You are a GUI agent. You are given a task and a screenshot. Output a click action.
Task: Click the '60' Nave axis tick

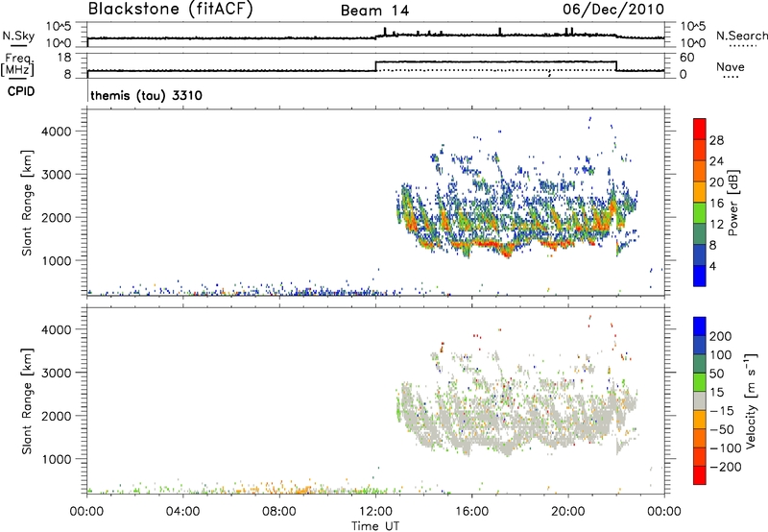(686, 58)
